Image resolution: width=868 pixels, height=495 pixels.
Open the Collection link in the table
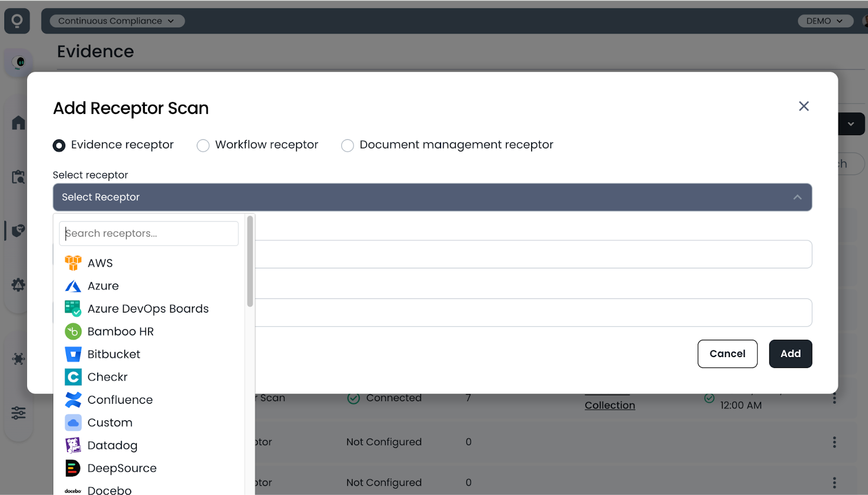point(610,405)
